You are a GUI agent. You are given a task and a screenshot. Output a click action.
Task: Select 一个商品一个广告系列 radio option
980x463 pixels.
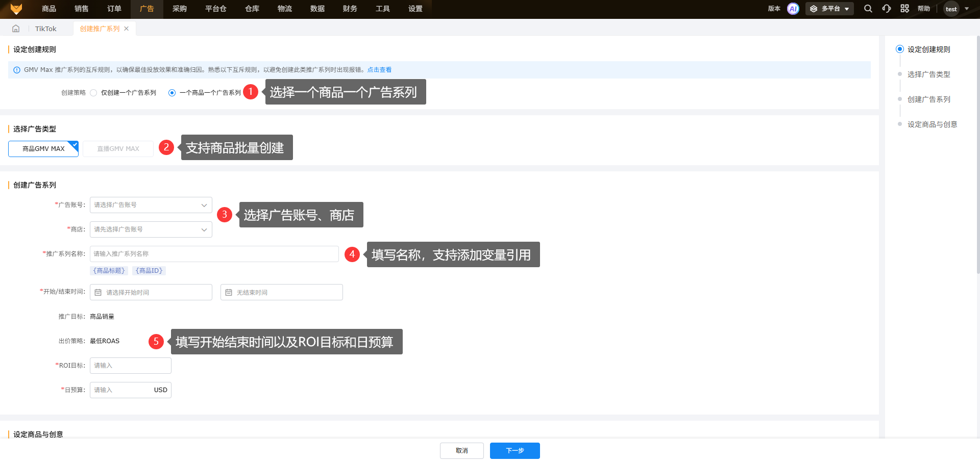pyautogui.click(x=172, y=93)
